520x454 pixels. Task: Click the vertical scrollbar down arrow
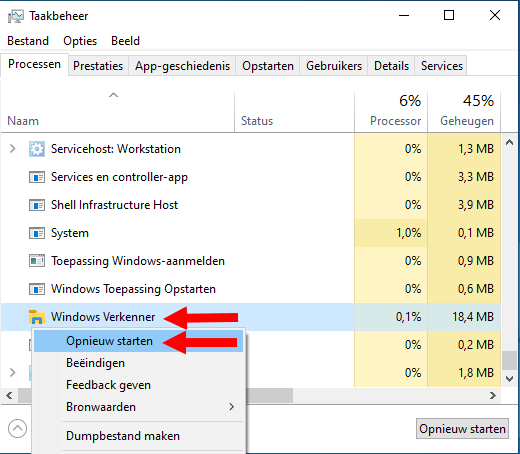(509, 378)
